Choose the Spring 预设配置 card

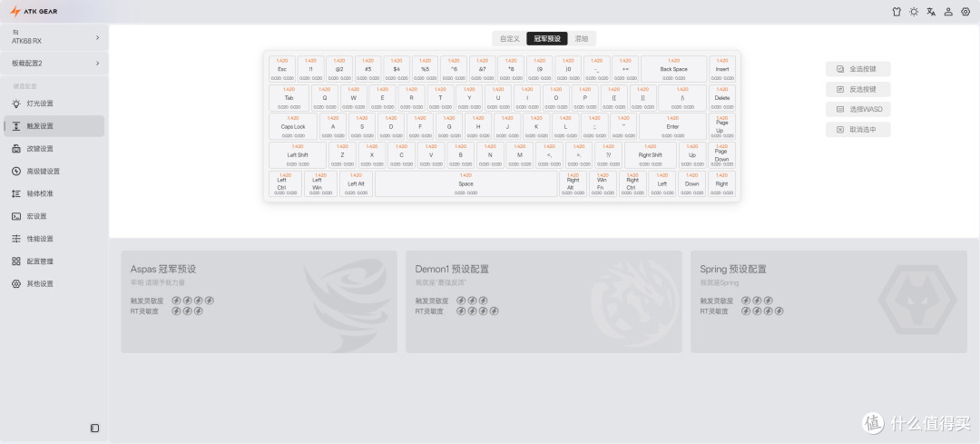coord(828,301)
